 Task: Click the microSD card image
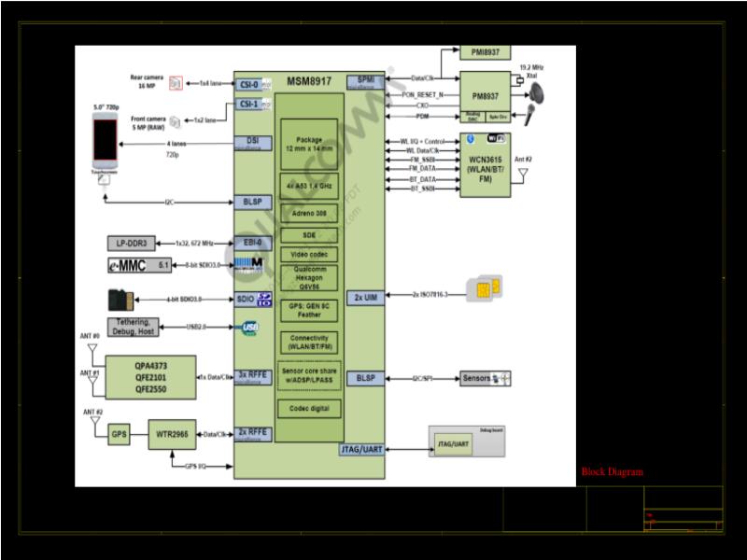(121, 300)
